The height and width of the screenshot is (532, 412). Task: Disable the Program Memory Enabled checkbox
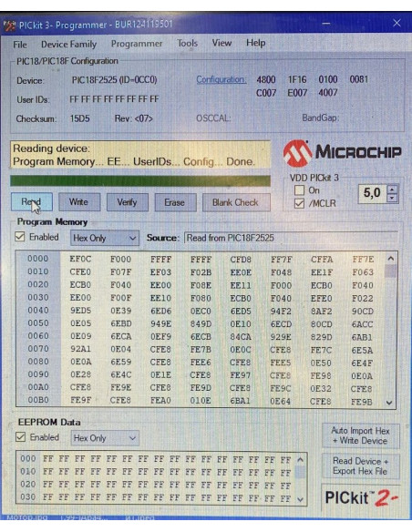(x=20, y=237)
